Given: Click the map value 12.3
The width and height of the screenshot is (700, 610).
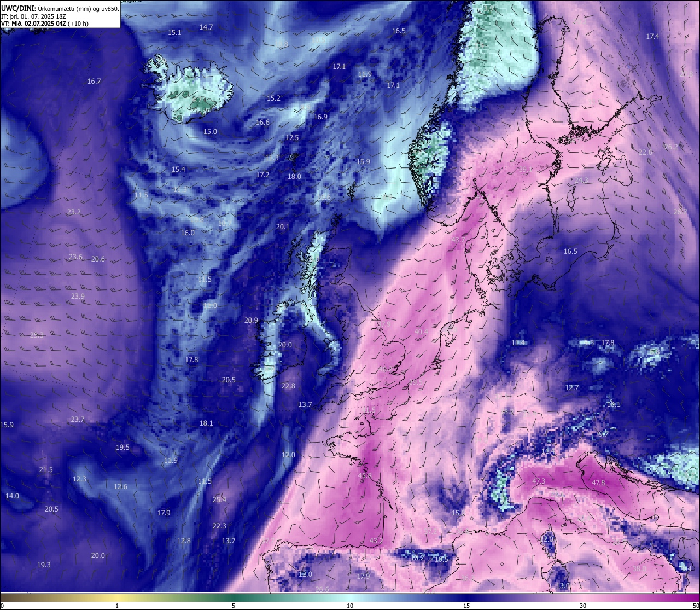Looking at the screenshot, I should pos(79,479).
